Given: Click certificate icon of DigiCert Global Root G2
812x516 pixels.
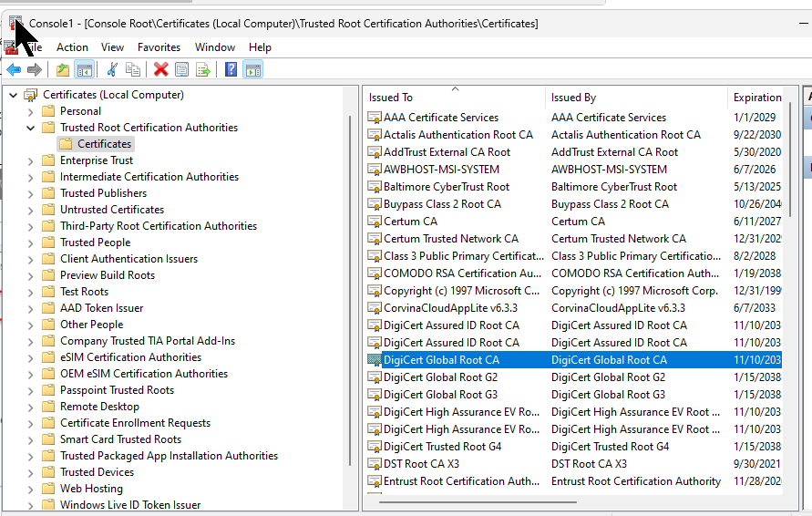Looking at the screenshot, I should click(x=375, y=377).
